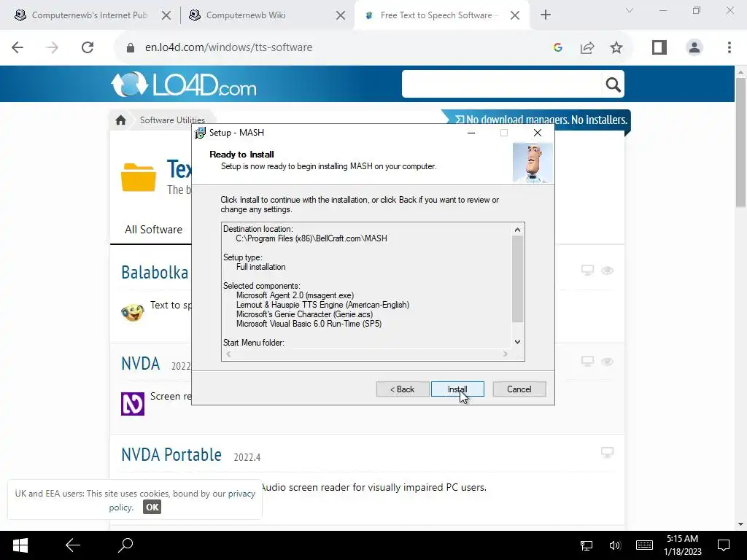The width and height of the screenshot is (747, 560).
Task: Toggle the browser side panel
Action: coord(659,47)
